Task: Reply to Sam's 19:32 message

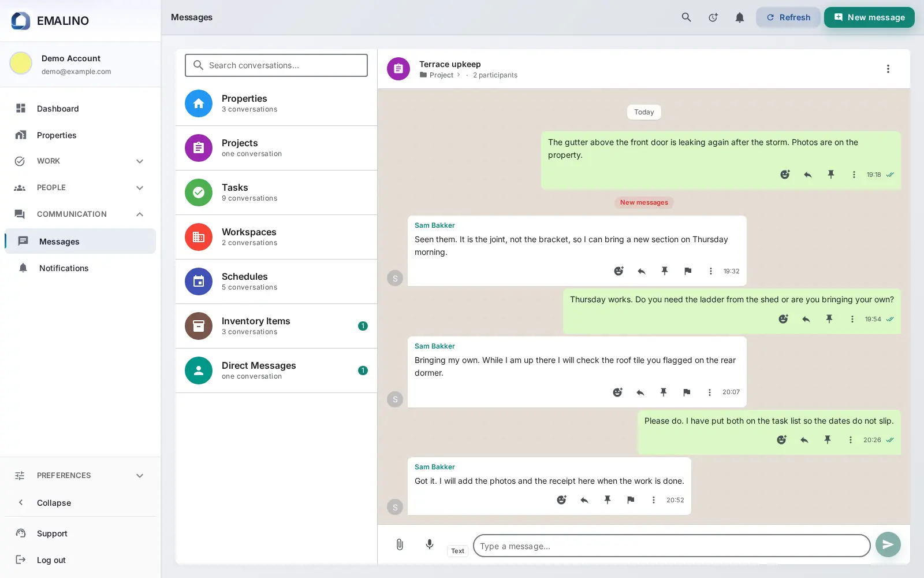Action: (x=642, y=271)
